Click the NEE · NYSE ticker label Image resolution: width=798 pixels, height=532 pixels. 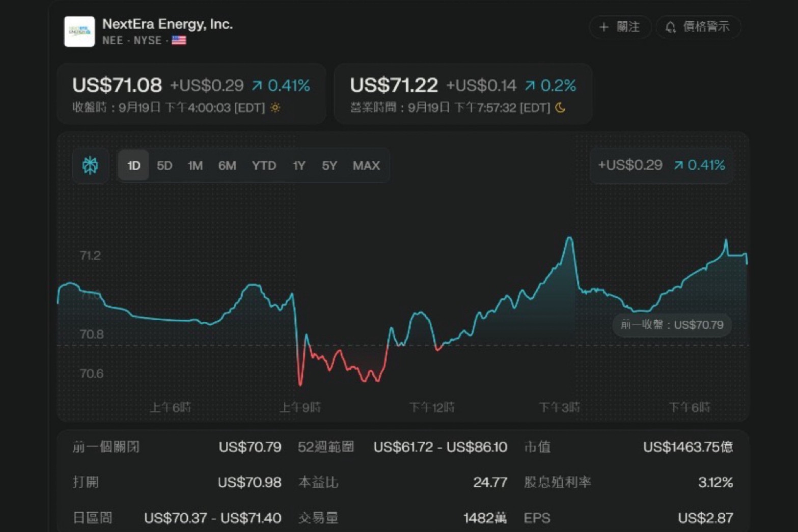point(132,40)
